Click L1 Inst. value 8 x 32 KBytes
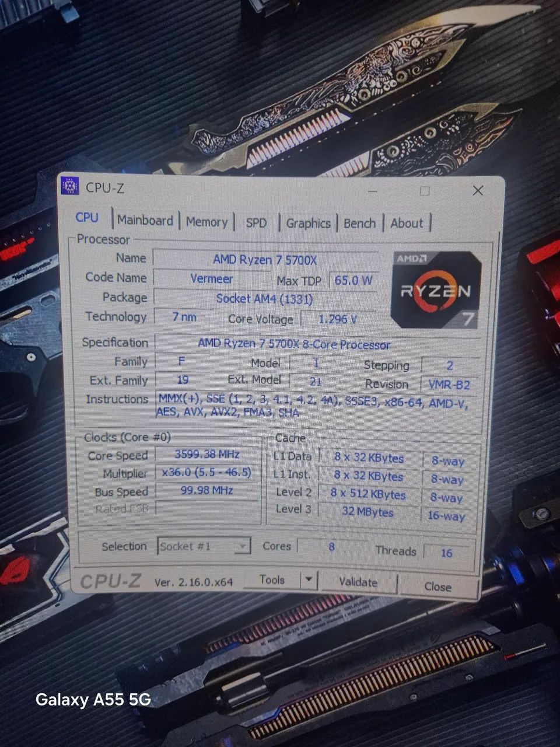Screen dimensions: 560x747 click(369, 476)
